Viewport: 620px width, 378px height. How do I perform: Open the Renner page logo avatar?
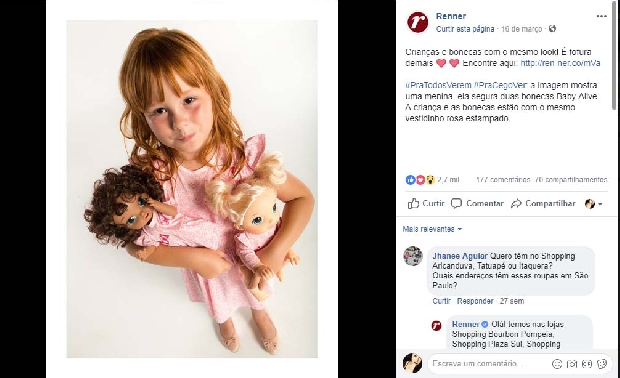pos(418,22)
